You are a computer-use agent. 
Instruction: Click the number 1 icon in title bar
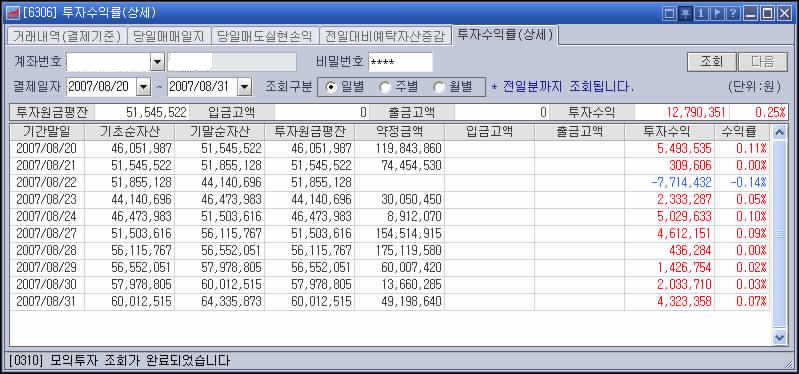[x=701, y=13]
